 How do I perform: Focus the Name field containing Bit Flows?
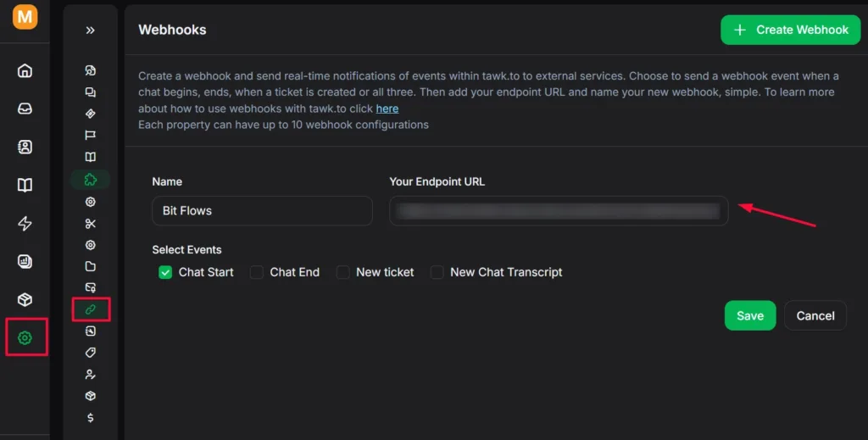[263, 211]
